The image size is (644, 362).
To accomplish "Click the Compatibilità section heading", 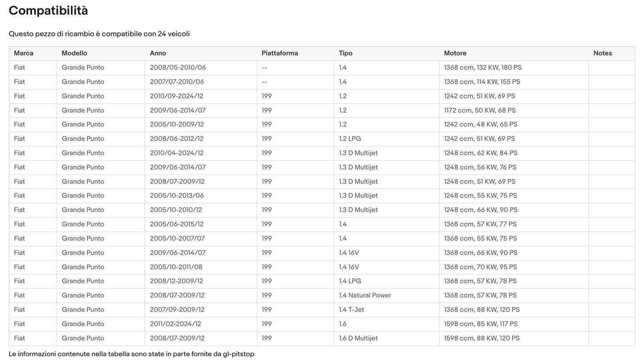I will click(x=48, y=11).
